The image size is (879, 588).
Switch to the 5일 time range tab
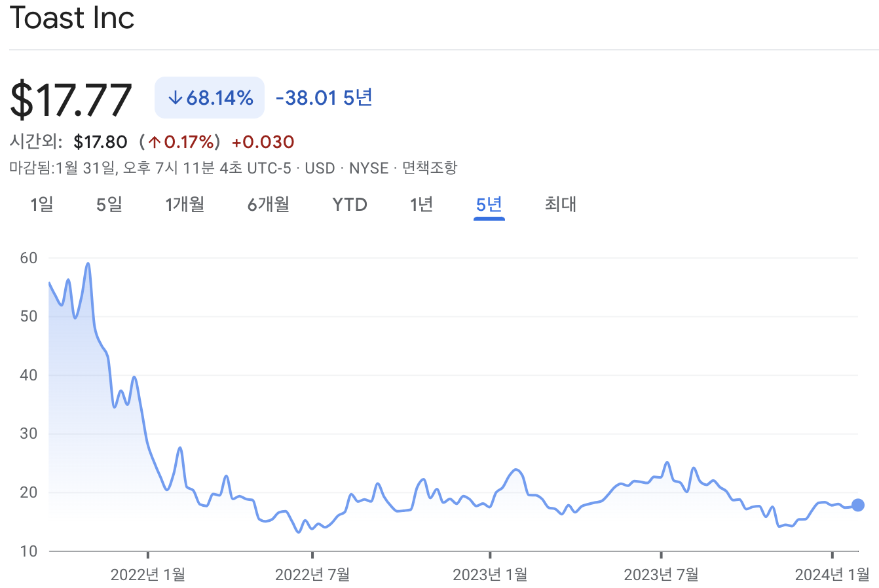pos(107,204)
